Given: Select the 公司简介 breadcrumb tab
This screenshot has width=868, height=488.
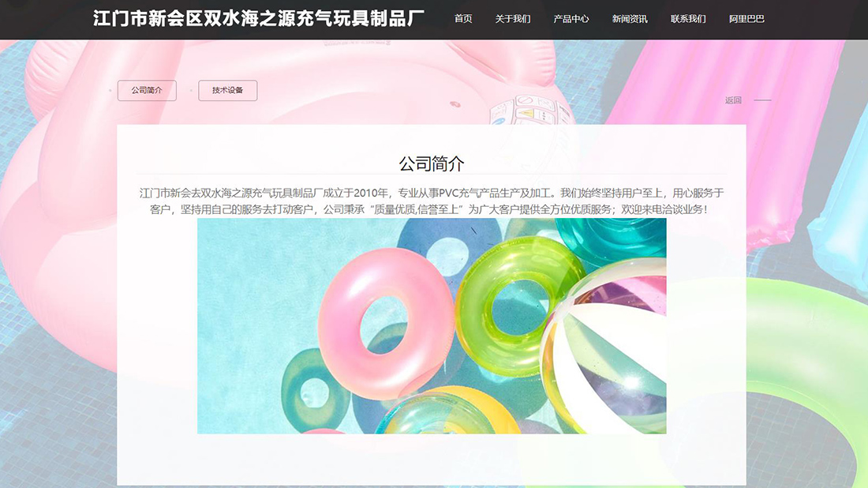Looking at the screenshot, I should click(x=147, y=90).
